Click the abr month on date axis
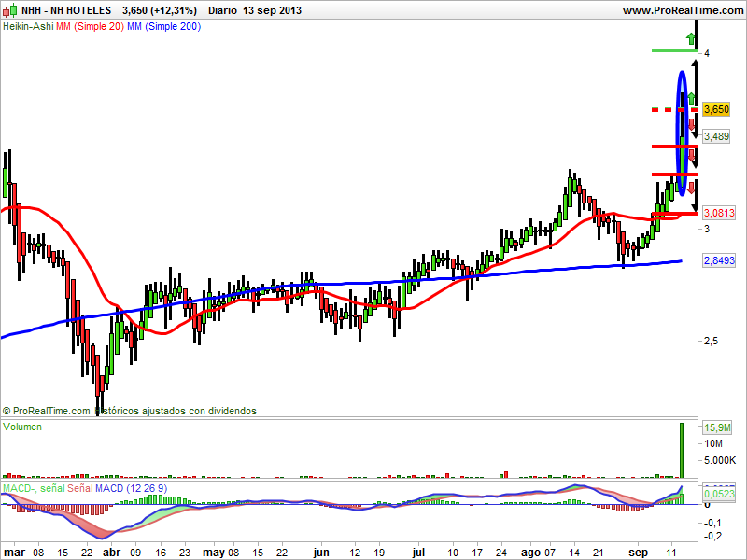 [112, 553]
